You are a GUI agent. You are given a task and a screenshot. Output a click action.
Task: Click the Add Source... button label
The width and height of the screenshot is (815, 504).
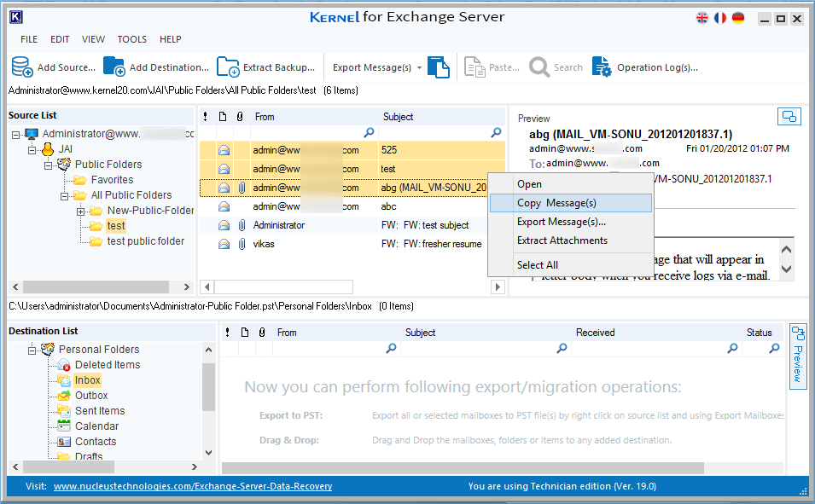click(67, 67)
